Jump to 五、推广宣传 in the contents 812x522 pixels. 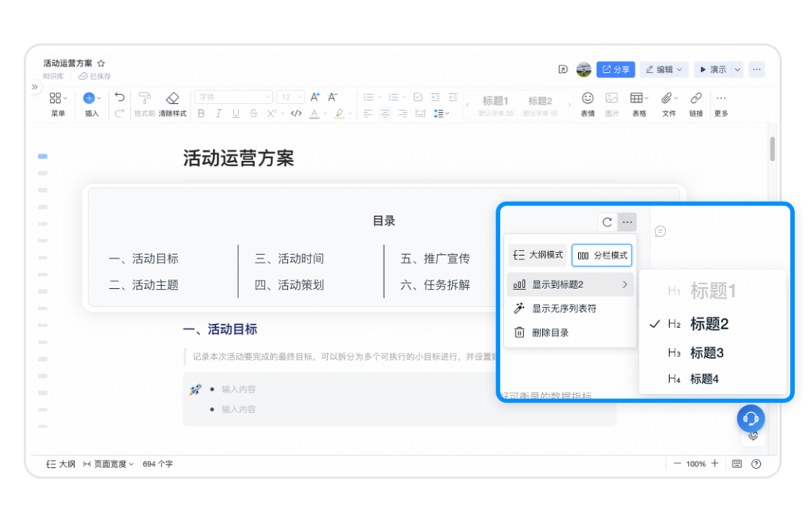coord(435,259)
